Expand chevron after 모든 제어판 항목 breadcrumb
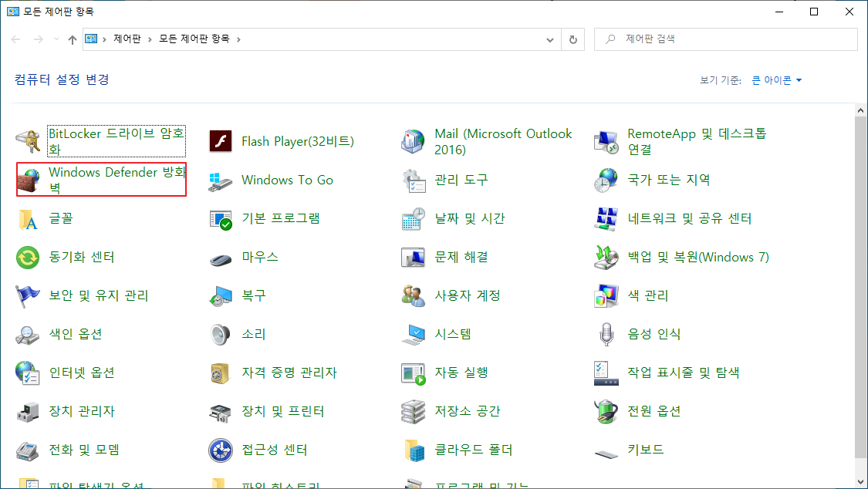The image size is (868, 489). tap(238, 39)
